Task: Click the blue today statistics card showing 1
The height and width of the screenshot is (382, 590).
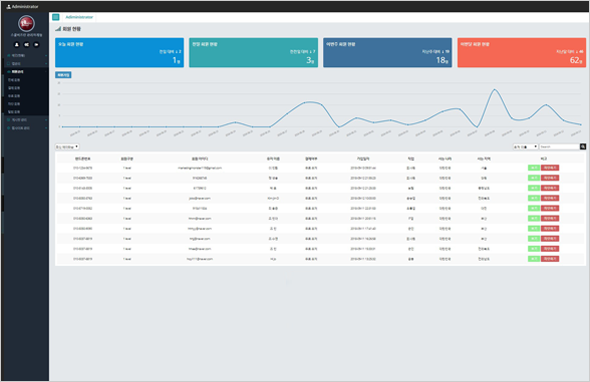Action: tap(119, 52)
